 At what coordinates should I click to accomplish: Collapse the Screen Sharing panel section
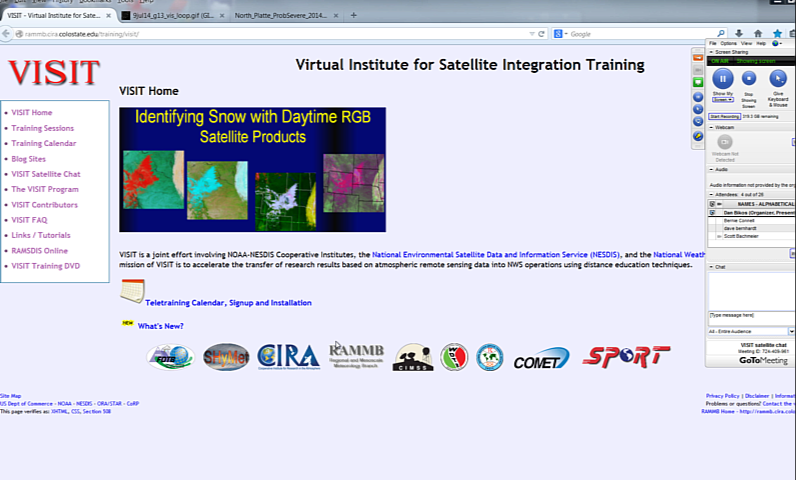click(x=711, y=52)
